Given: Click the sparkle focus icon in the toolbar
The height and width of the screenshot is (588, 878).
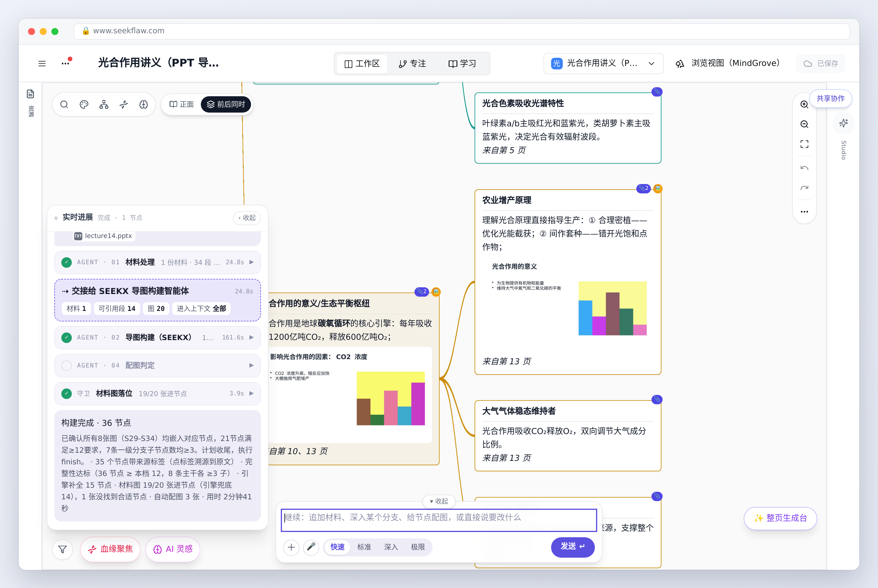Looking at the screenshot, I should click(124, 104).
